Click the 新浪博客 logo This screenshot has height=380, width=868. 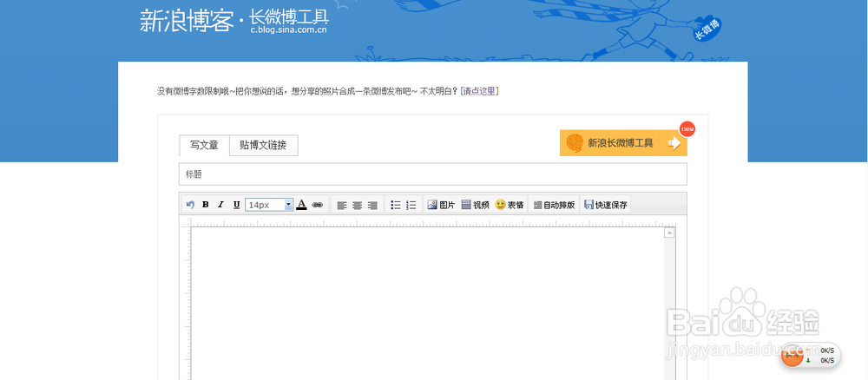[187, 21]
